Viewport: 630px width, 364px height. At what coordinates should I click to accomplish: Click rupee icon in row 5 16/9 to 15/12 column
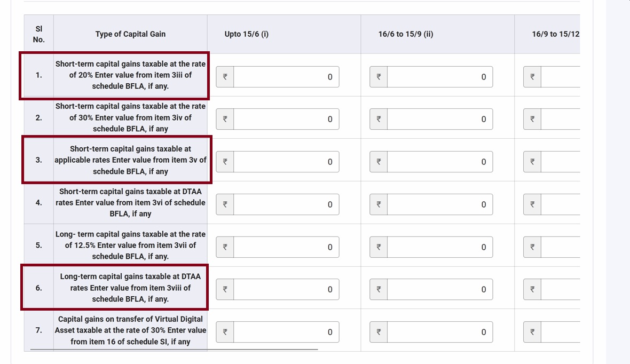(x=532, y=247)
